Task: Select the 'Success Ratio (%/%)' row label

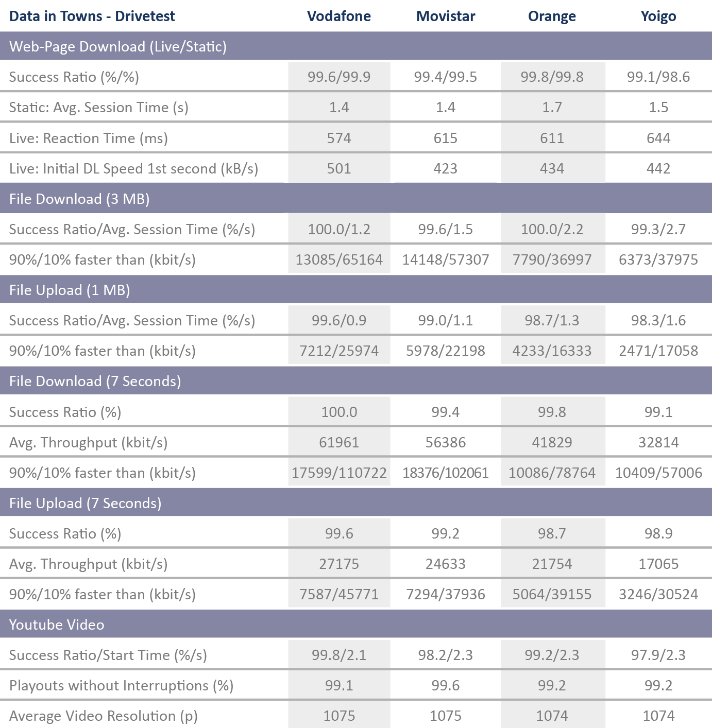Action: [74, 77]
